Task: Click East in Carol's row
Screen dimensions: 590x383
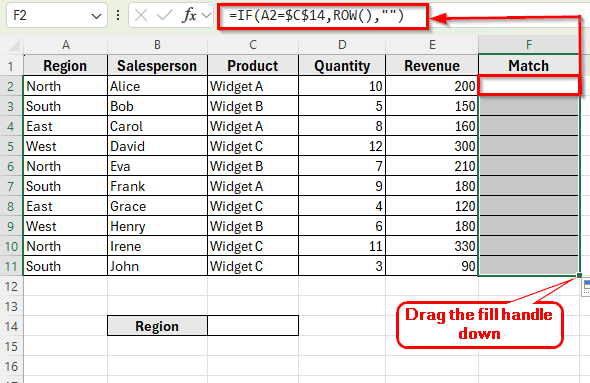Action: (x=65, y=126)
